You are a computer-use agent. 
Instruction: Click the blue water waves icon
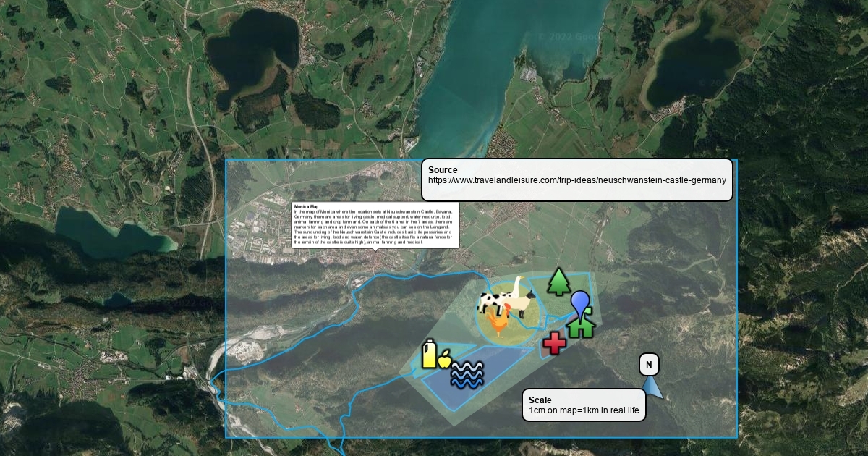[467, 375]
